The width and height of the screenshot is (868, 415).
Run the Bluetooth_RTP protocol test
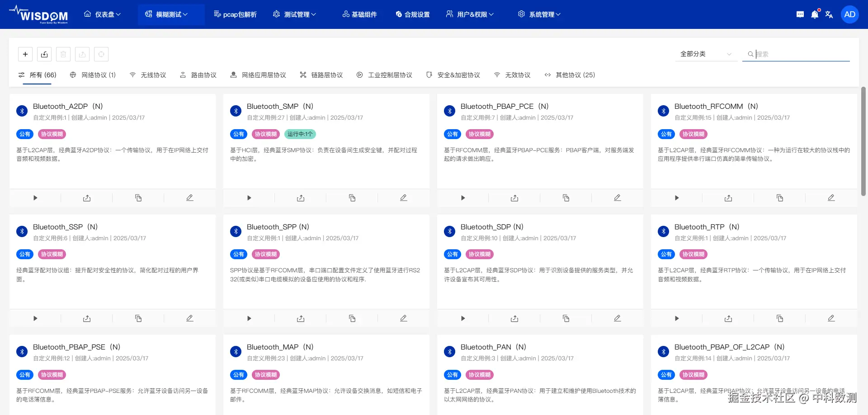click(x=677, y=318)
